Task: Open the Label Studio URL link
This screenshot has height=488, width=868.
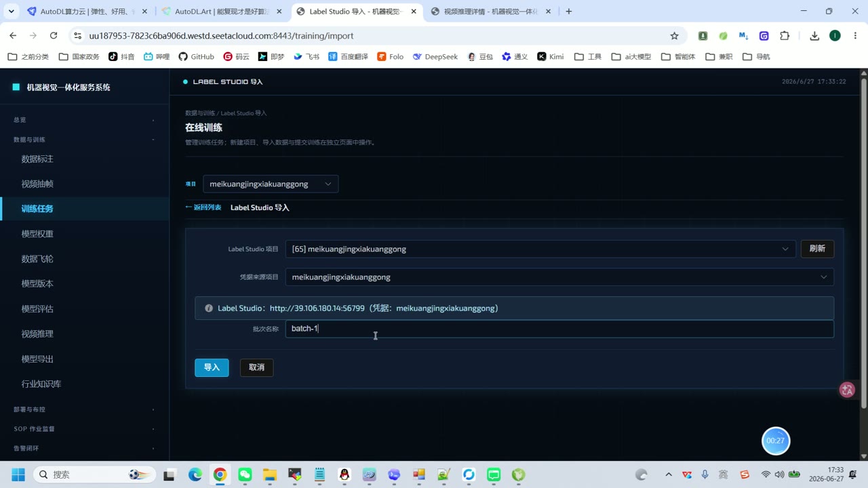Action: (317, 308)
